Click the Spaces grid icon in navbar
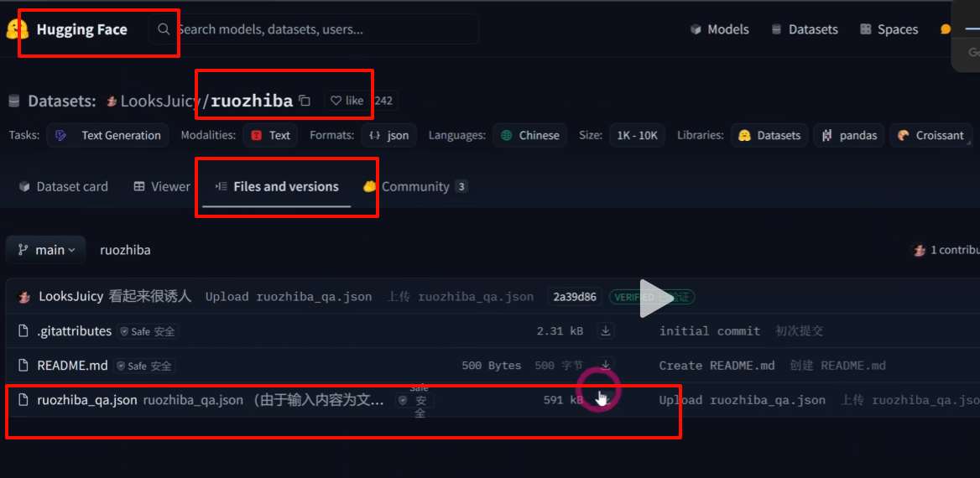980x478 pixels. point(866,29)
